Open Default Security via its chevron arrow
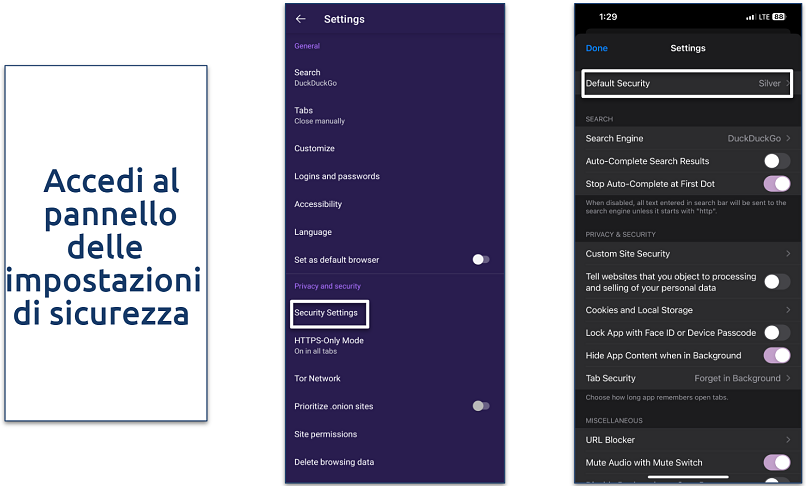This screenshot has height=486, width=806. coord(787,84)
